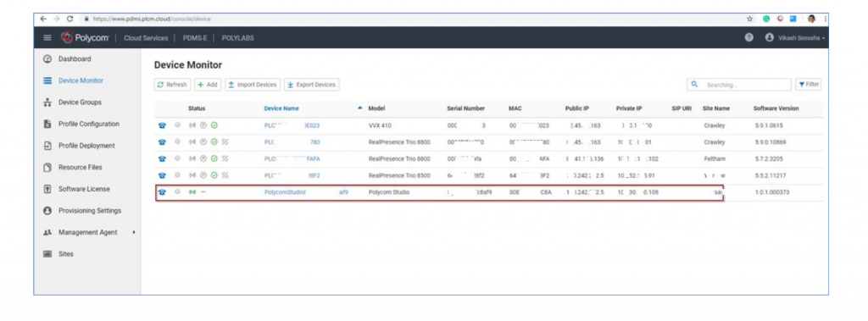Click the Site Name column header

coord(716,108)
